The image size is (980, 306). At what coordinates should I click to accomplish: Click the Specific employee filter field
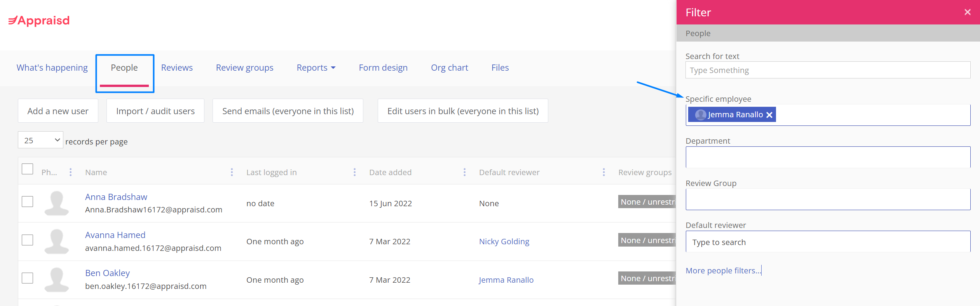(x=828, y=115)
